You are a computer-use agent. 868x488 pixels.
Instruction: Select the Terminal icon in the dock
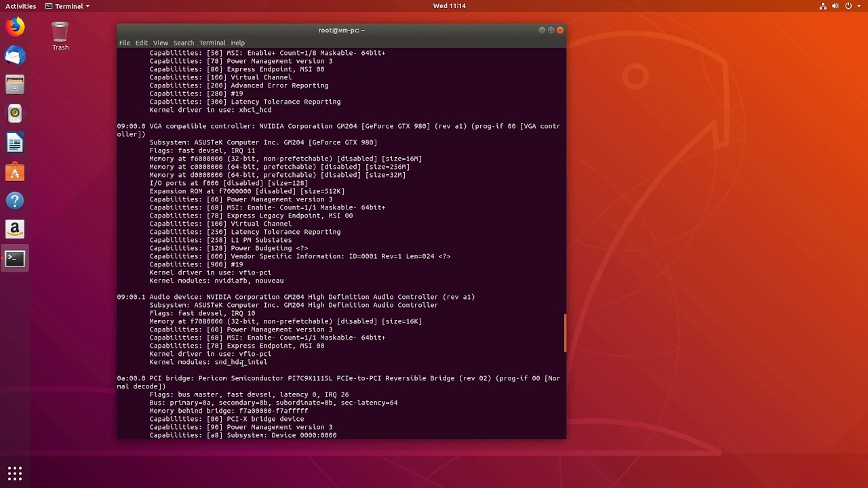point(15,259)
